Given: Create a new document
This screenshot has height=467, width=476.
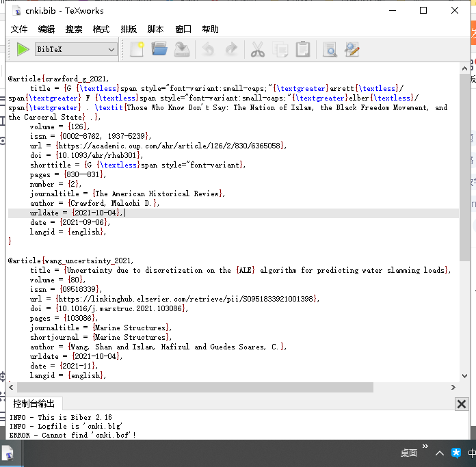Looking at the screenshot, I should click(x=137, y=49).
